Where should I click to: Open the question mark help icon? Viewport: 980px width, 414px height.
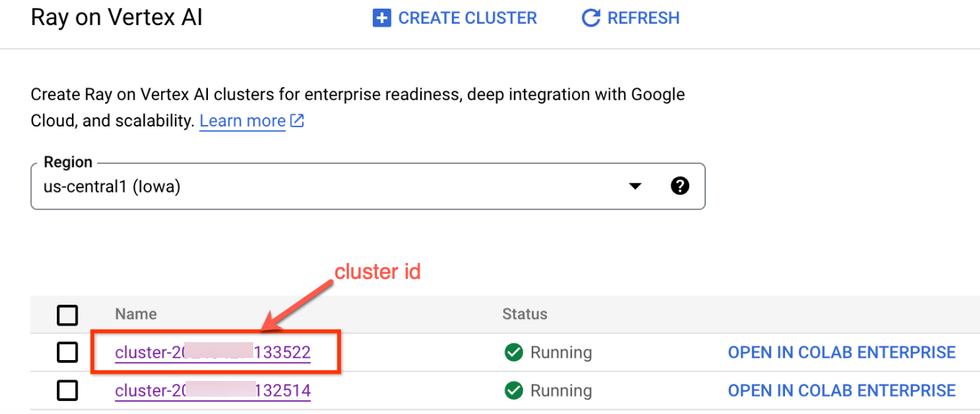click(679, 186)
